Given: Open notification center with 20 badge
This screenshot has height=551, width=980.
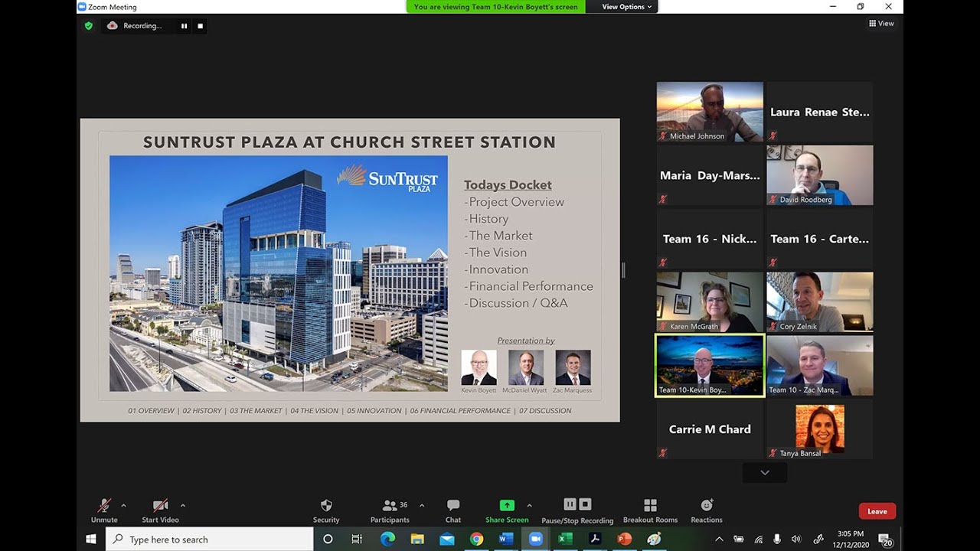Looking at the screenshot, I should point(884,540).
